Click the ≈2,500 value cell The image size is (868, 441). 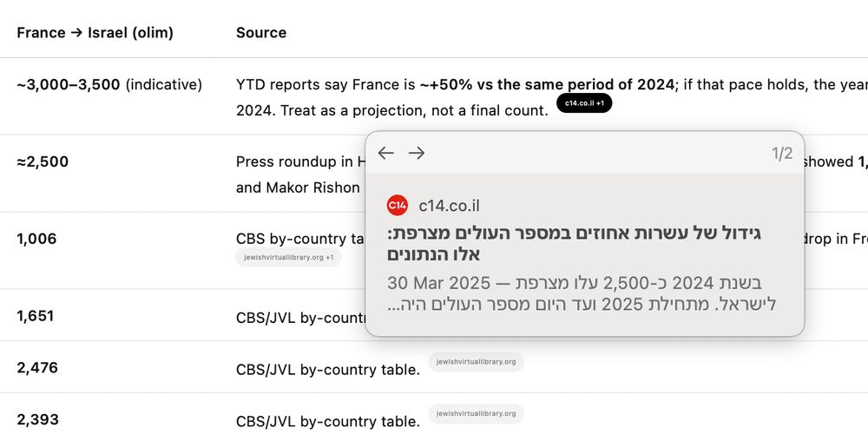tap(43, 161)
